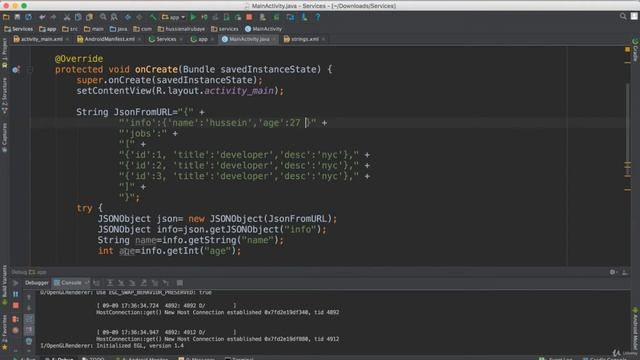Click the Replace icon next to Find

click(x=114, y=17)
